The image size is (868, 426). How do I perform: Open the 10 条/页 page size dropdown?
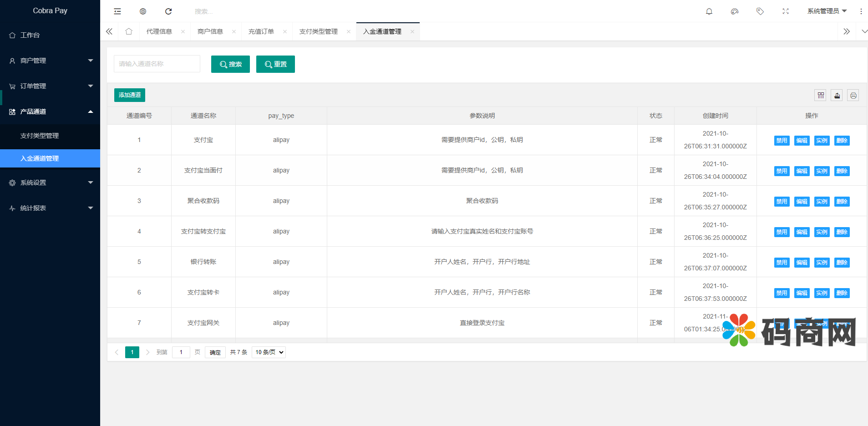click(269, 352)
